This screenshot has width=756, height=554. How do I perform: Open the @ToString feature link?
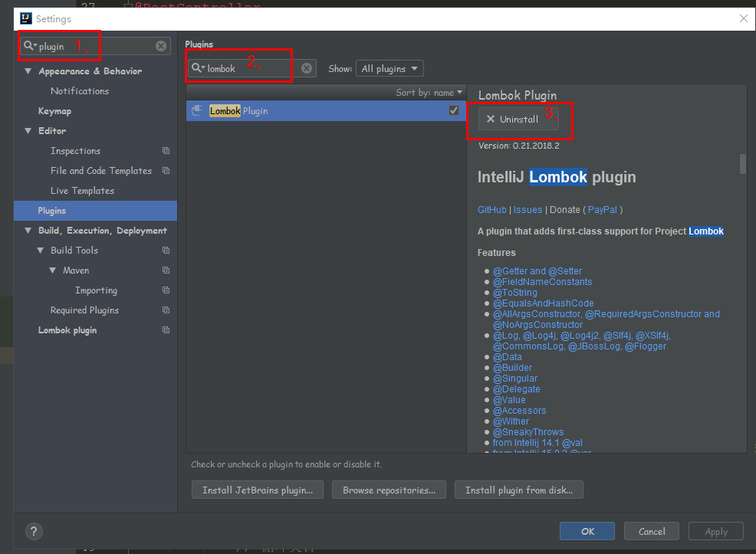[x=515, y=293]
